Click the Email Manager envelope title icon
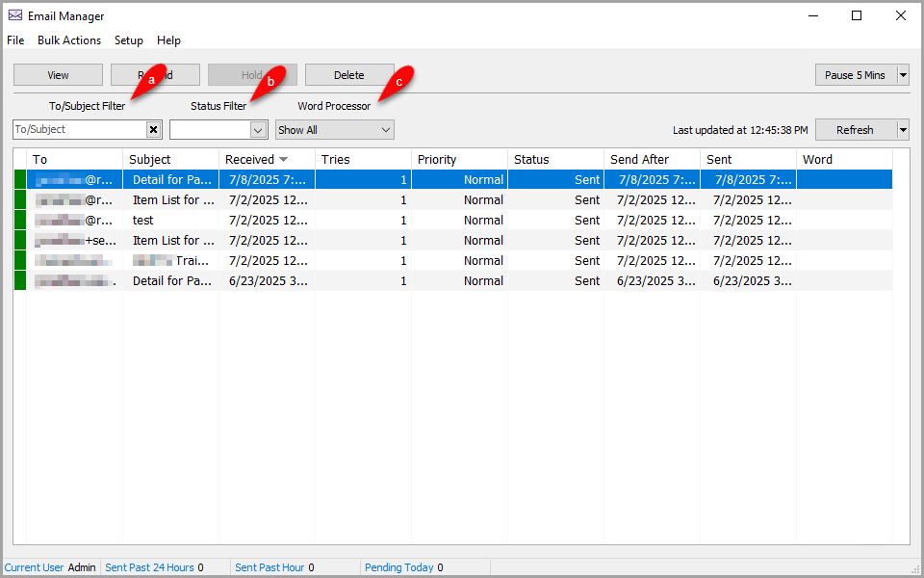 (x=15, y=16)
